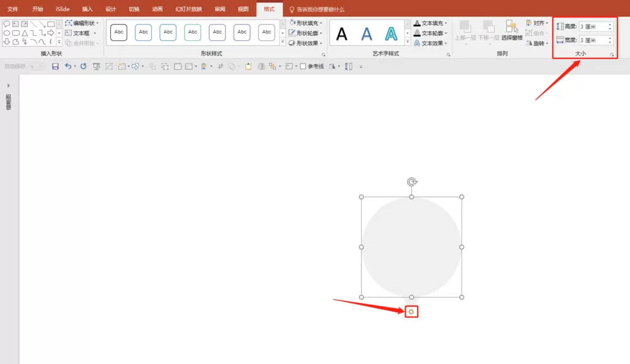The image size is (630, 364).
Task: Expand the shape styles gallery more arrow
Action: pos(282,42)
